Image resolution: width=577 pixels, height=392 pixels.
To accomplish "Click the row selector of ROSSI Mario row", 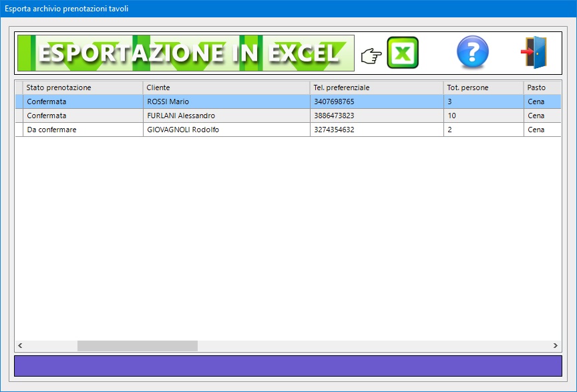I will 19,102.
